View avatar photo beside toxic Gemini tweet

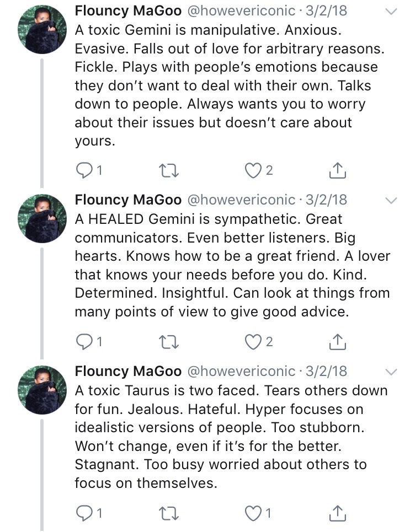tap(42, 28)
